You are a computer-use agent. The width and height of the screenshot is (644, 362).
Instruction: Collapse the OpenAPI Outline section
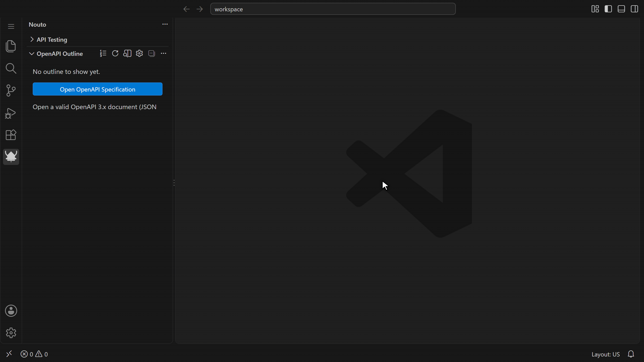point(60,54)
